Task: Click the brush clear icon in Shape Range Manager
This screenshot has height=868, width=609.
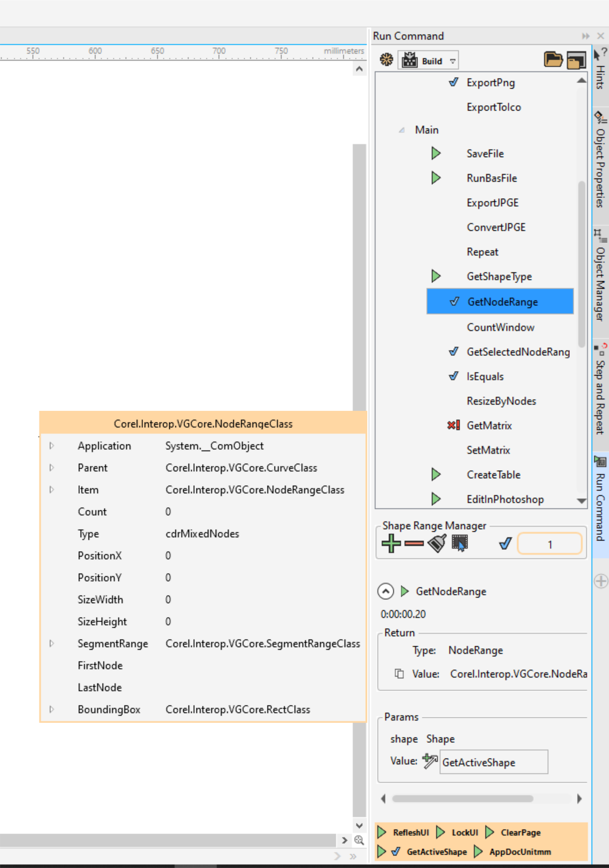Action: coord(437,544)
